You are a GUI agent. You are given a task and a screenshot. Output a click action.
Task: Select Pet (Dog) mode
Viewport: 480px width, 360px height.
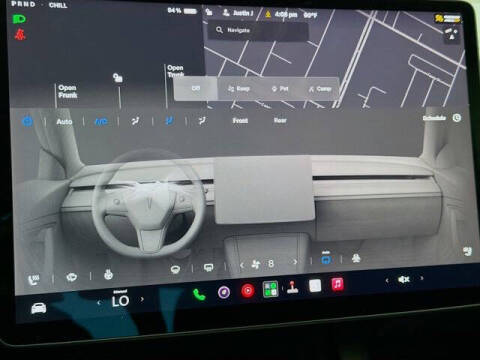[280, 89]
